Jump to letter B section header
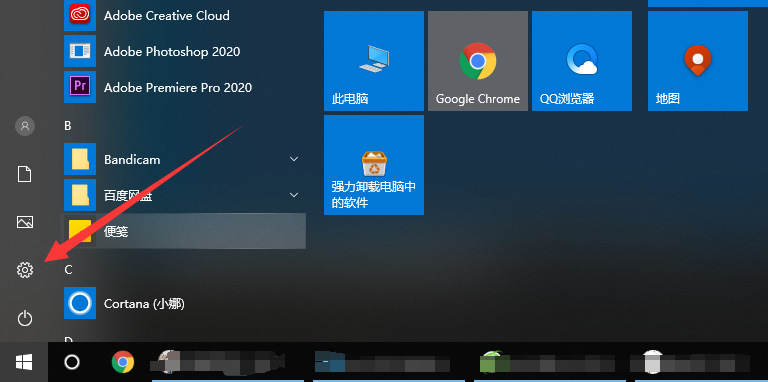Viewport: 768px width, 382px height. click(x=68, y=126)
